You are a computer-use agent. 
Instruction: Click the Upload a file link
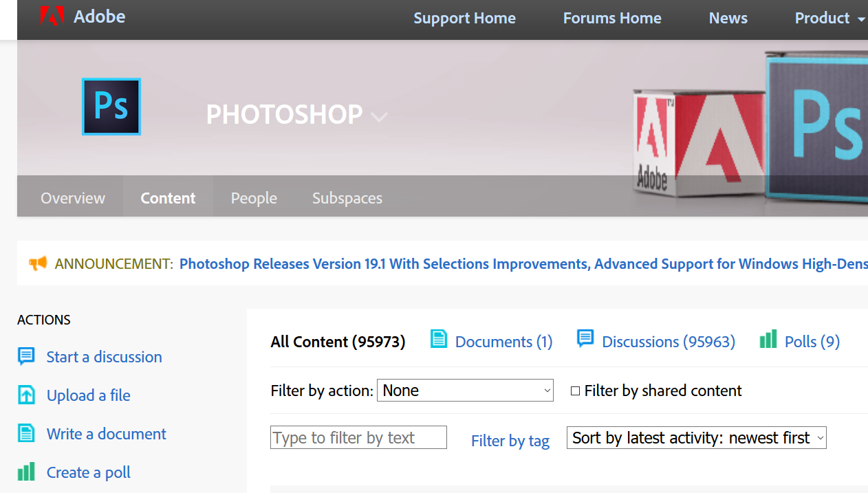point(89,395)
